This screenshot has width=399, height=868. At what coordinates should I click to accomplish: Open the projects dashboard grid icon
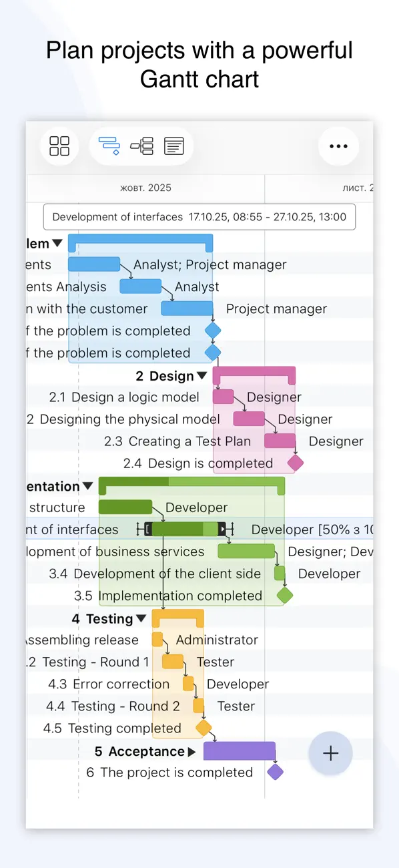[59, 146]
